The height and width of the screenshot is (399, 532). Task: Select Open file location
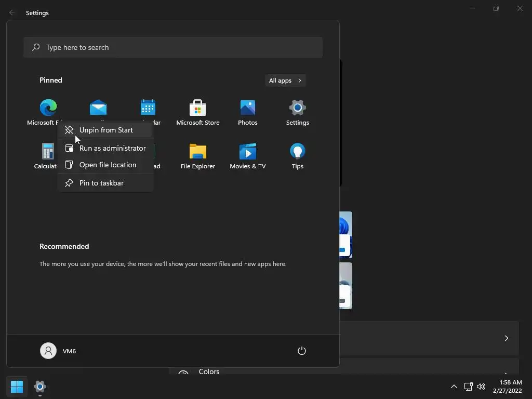click(105, 165)
